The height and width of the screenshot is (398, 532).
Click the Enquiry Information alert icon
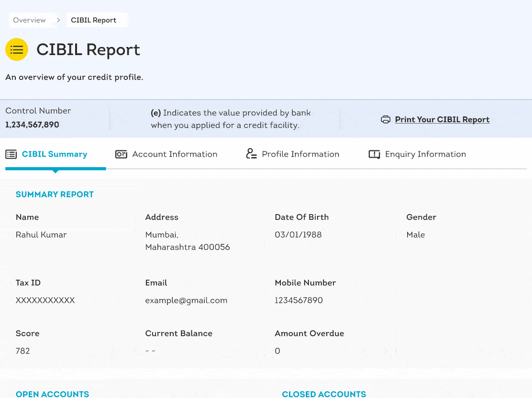pos(374,155)
